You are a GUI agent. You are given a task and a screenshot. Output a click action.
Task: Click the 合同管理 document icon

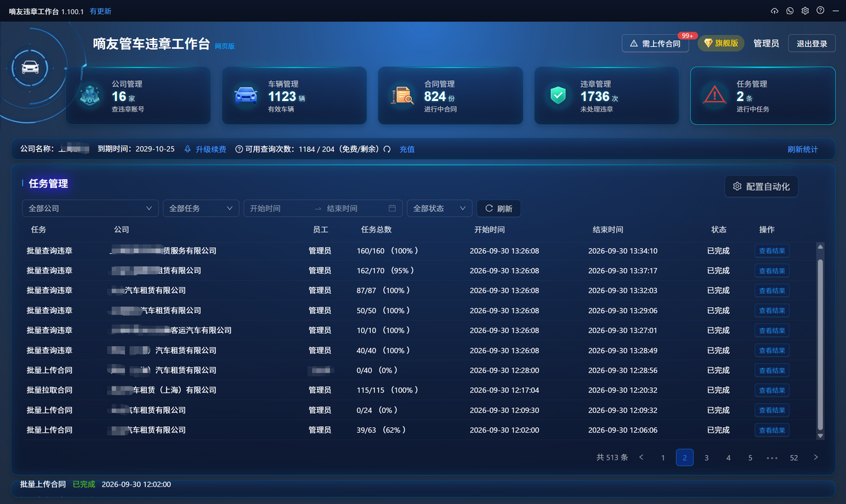pos(402,95)
